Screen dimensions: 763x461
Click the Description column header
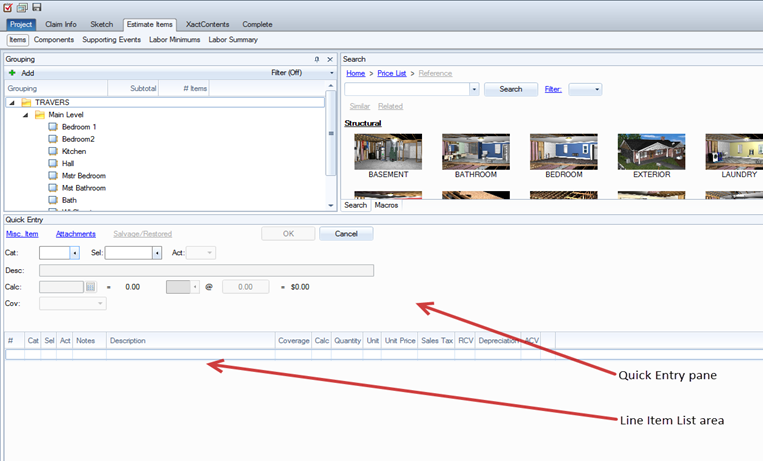pos(191,341)
